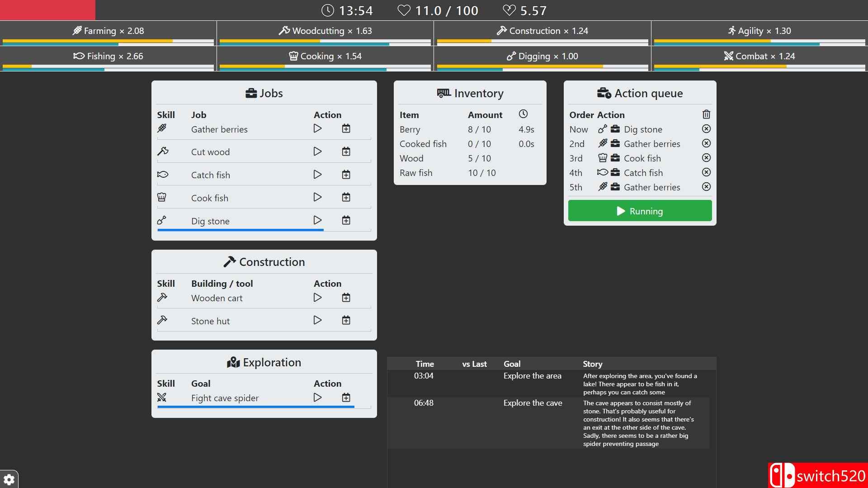
Task: Remove 3rd queued Cook fish action
Action: [706, 158]
